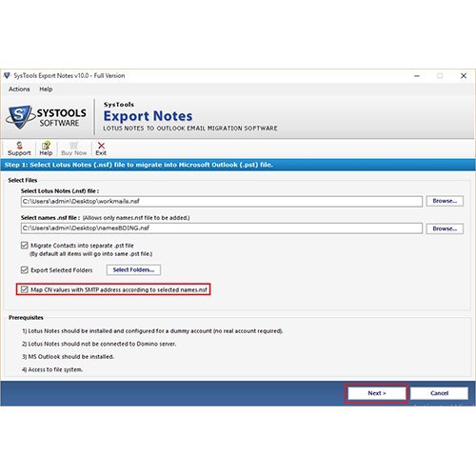Click the Help toolbar icon
Image resolution: width=476 pixels, height=476 pixels.
[46, 149]
